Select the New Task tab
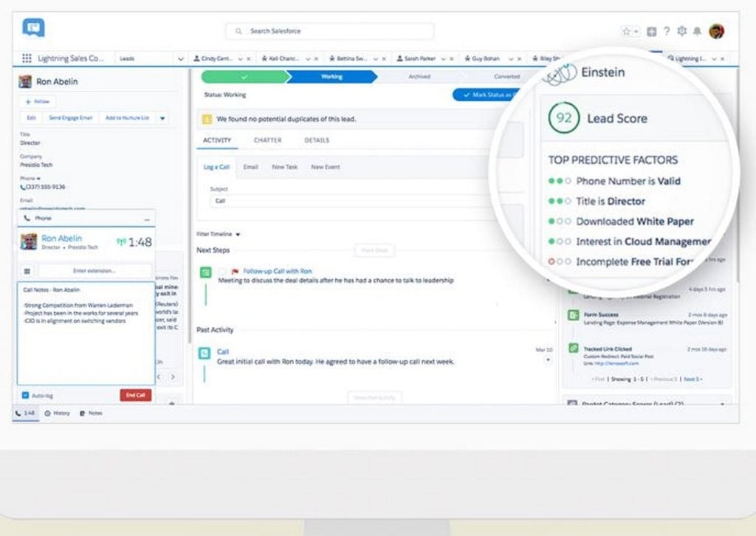The image size is (756, 536). pyautogui.click(x=284, y=168)
